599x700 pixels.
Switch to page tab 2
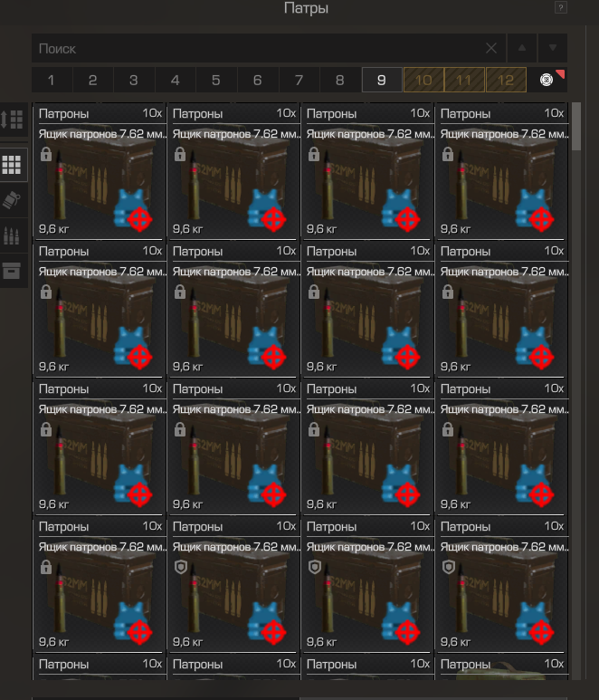(x=93, y=80)
